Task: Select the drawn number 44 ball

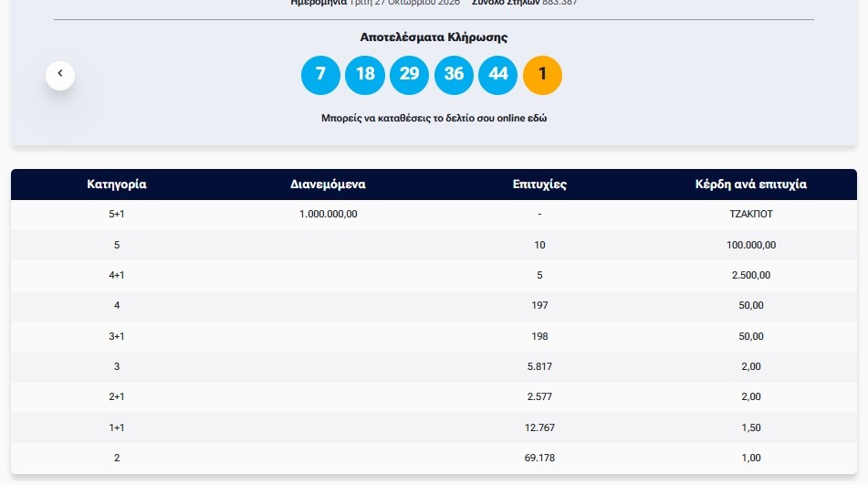Action: [497, 75]
